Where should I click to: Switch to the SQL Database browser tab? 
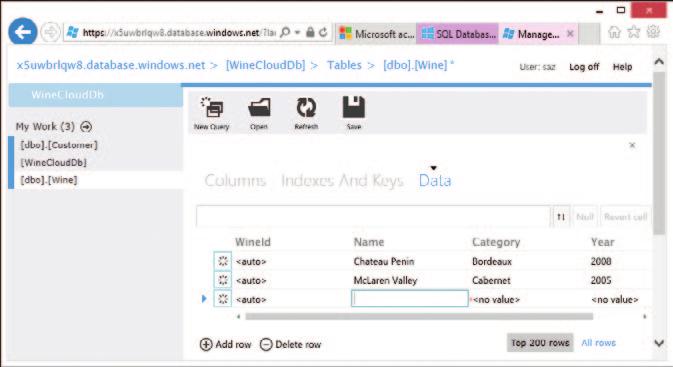pyautogui.click(x=458, y=33)
